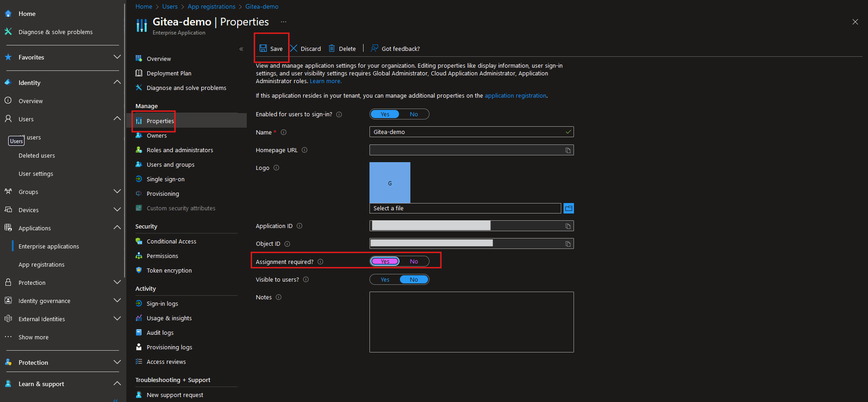Click the Learn more link

325,81
